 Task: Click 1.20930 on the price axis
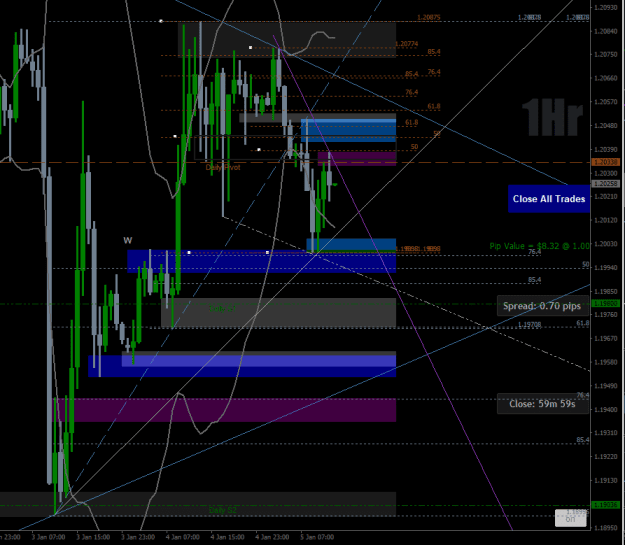coord(606,8)
